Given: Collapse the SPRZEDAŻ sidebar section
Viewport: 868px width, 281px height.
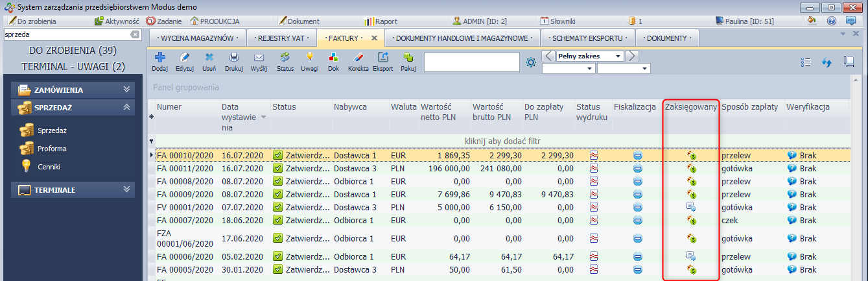Looking at the screenshot, I should coord(126,107).
